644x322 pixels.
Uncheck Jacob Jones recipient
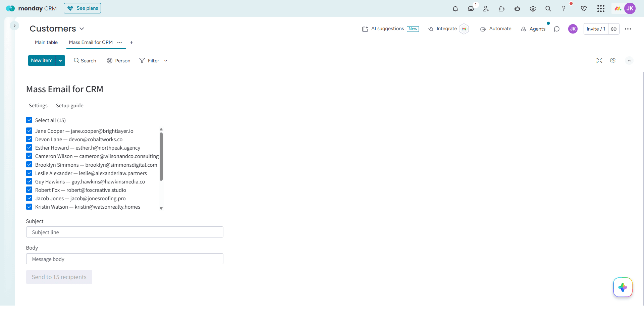click(29, 198)
